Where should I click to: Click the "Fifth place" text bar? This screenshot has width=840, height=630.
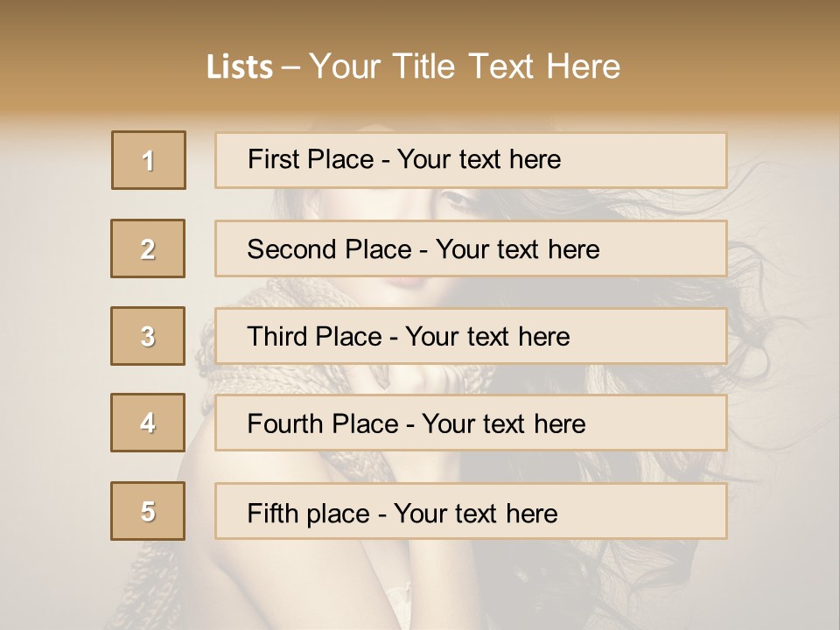pyautogui.click(x=471, y=511)
